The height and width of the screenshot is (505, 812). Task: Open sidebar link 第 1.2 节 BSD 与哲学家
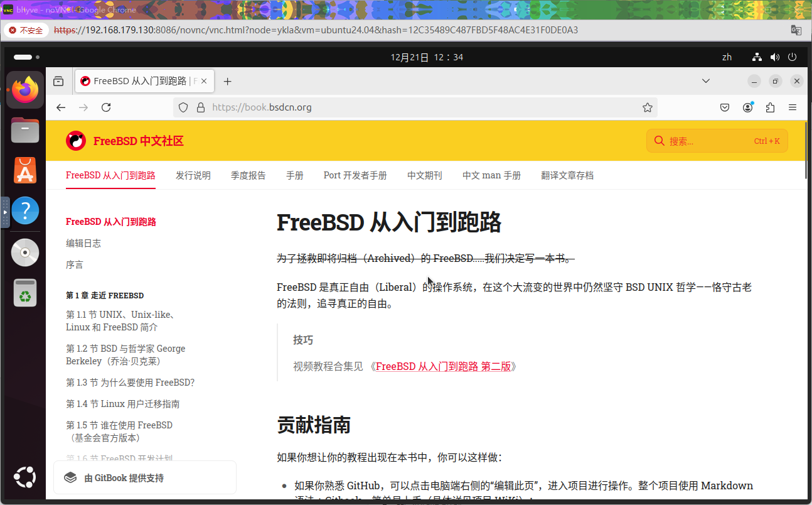(x=126, y=355)
